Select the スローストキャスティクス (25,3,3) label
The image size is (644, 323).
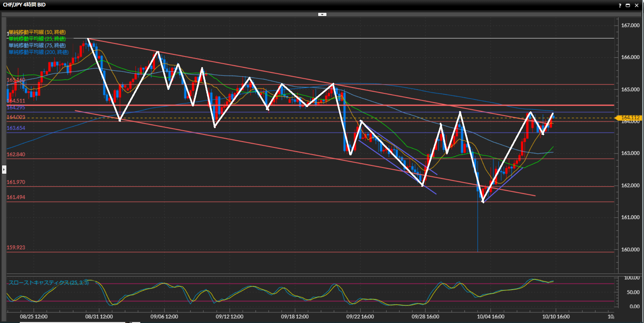click(x=49, y=283)
